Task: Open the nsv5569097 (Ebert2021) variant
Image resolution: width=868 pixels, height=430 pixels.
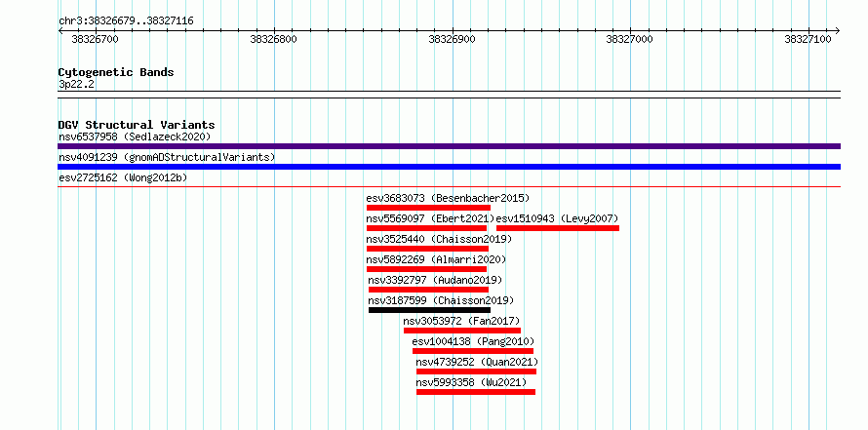Action: click(x=430, y=218)
